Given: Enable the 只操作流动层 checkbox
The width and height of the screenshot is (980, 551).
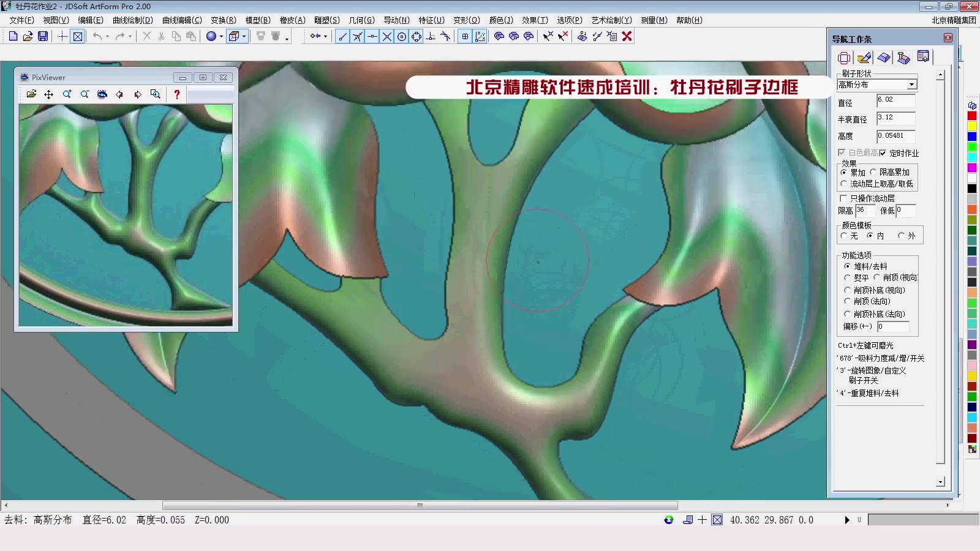Looking at the screenshot, I should [843, 198].
